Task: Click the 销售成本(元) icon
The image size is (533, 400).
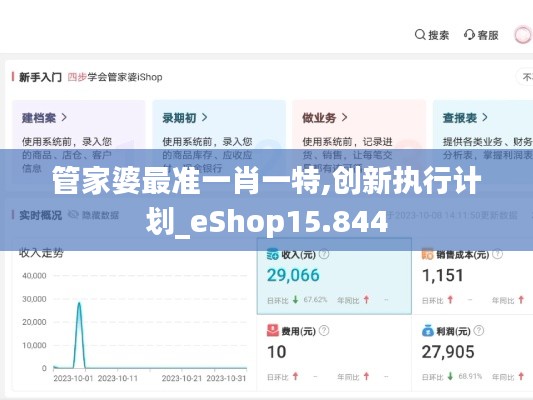Action: coord(427,254)
